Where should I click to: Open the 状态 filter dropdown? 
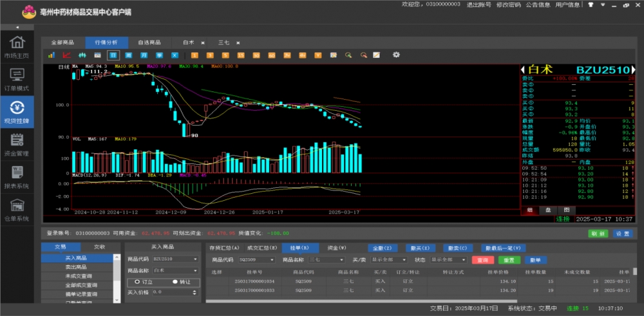[448, 259]
